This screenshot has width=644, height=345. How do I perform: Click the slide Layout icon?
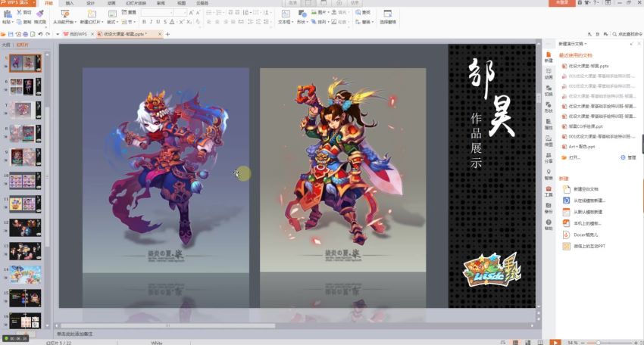(112, 14)
